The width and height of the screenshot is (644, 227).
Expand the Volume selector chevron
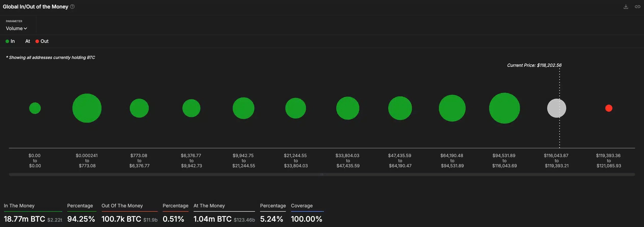[25, 29]
